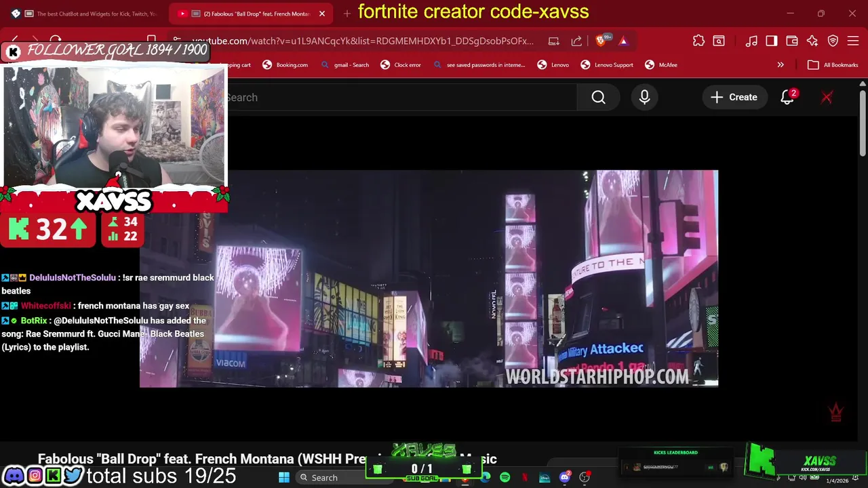The height and width of the screenshot is (488, 868).
Task: Open the YouTube notifications bell
Action: [787, 98]
